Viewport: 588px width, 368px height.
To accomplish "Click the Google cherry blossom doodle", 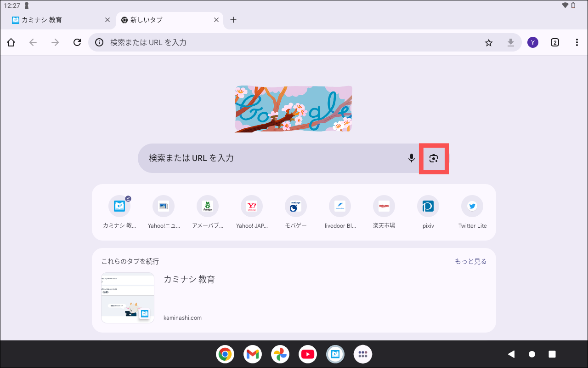I will tap(294, 109).
